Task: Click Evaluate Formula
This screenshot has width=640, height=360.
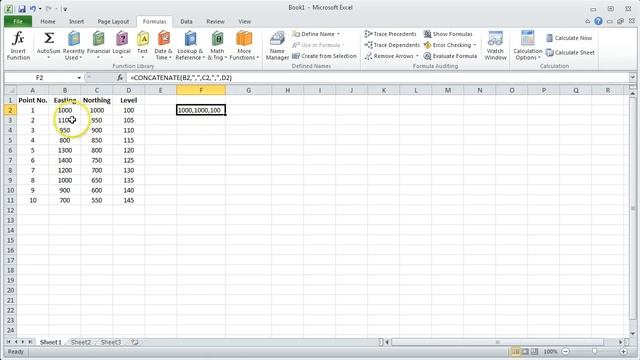Action: click(450, 56)
